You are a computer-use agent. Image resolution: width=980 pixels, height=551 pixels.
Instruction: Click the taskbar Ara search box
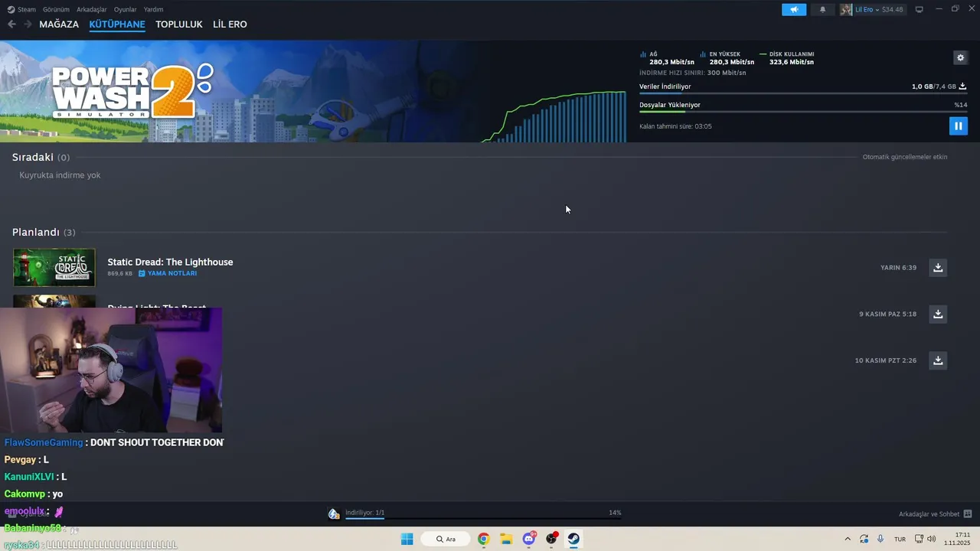click(x=446, y=539)
